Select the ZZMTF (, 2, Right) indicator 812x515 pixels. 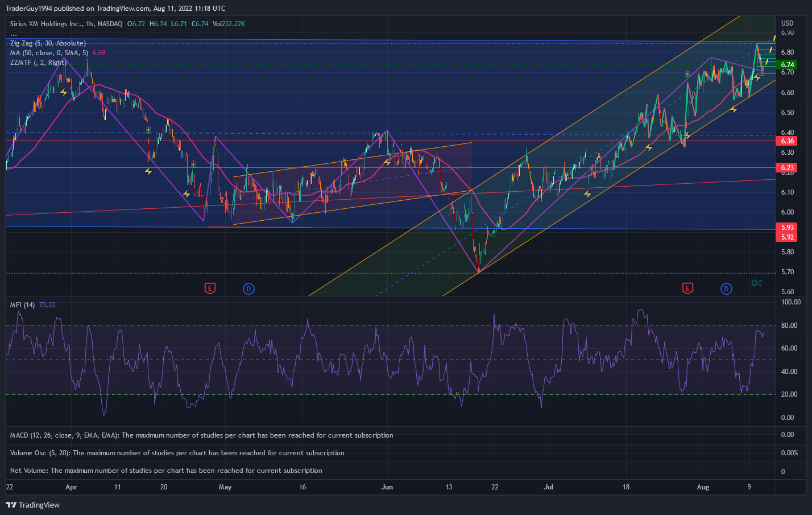click(x=38, y=63)
